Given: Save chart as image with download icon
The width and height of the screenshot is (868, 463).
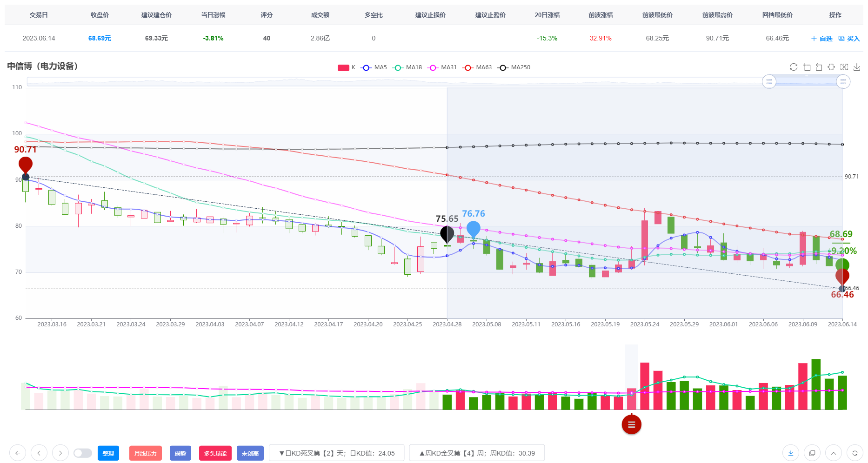Looking at the screenshot, I should 857,67.
